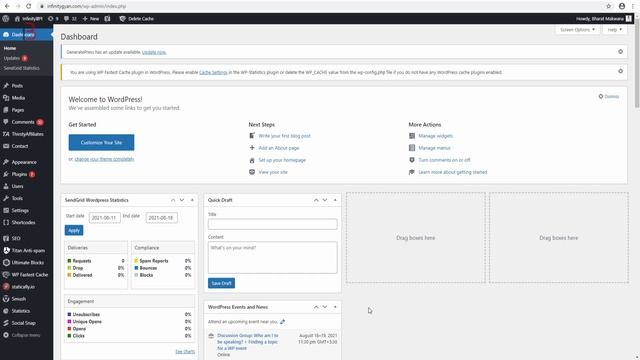Click the Quick Draft Content textarea

[x=273, y=258]
